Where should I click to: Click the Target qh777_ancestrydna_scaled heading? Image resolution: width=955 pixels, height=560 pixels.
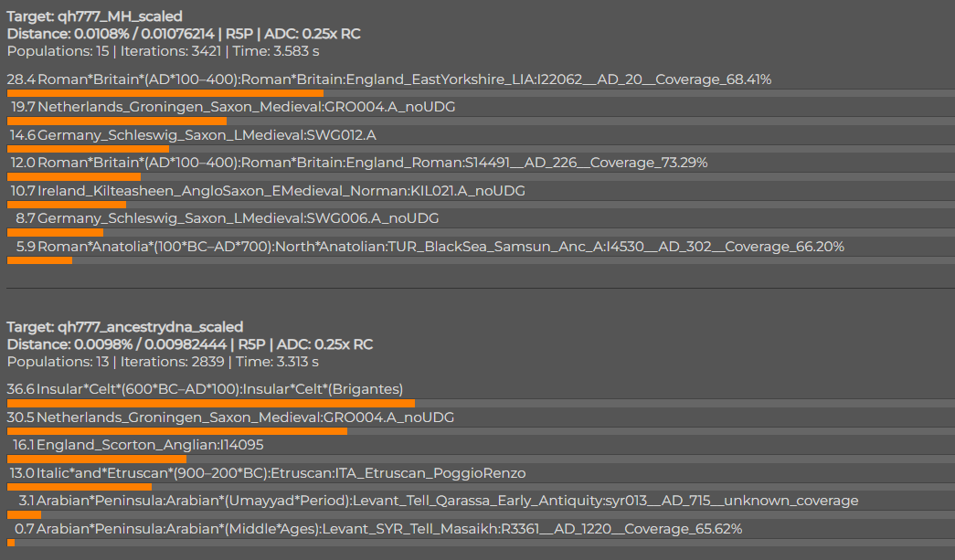coord(125,327)
